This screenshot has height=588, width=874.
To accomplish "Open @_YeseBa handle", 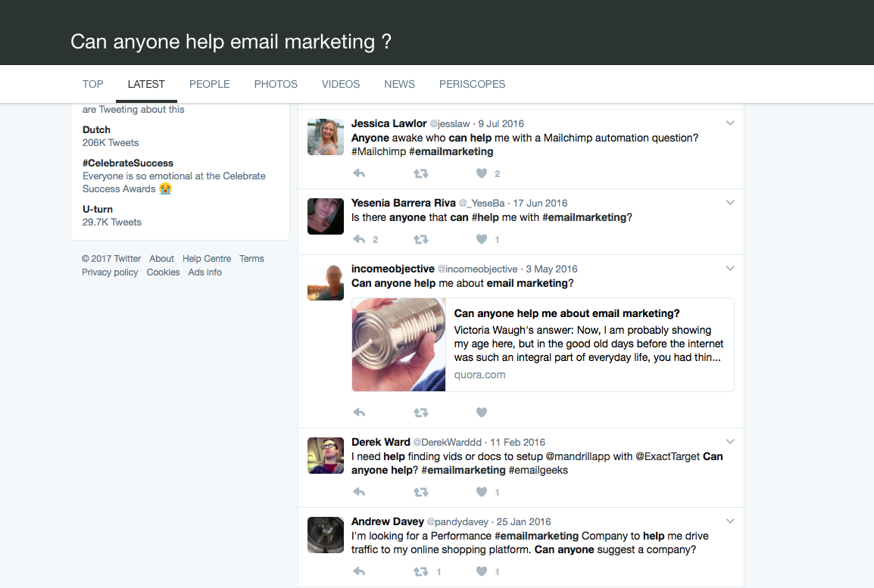I will [x=482, y=204].
